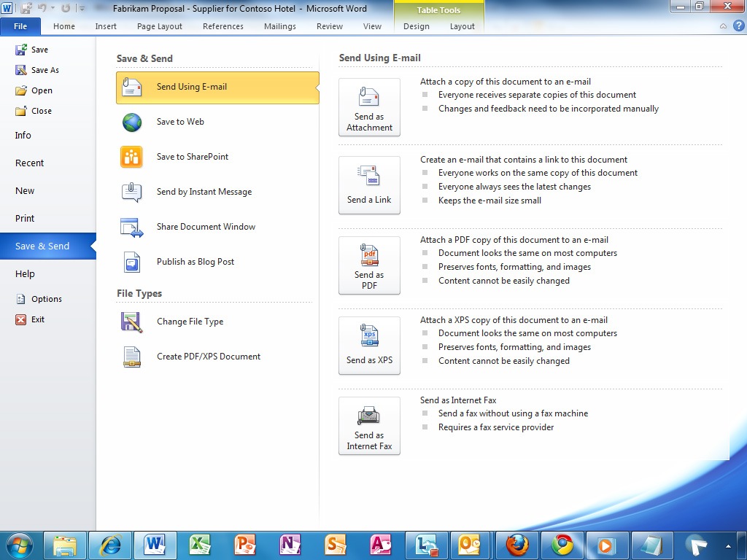This screenshot has width=747, height=560.
Task: Open the Create PDF/XPS Document icon
Action: click(x=132, y=357)
